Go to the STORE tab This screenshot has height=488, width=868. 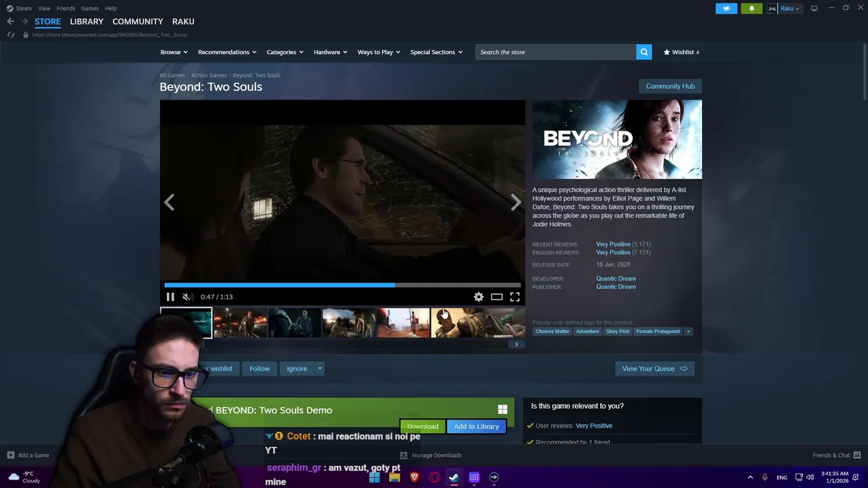point(47,22)
